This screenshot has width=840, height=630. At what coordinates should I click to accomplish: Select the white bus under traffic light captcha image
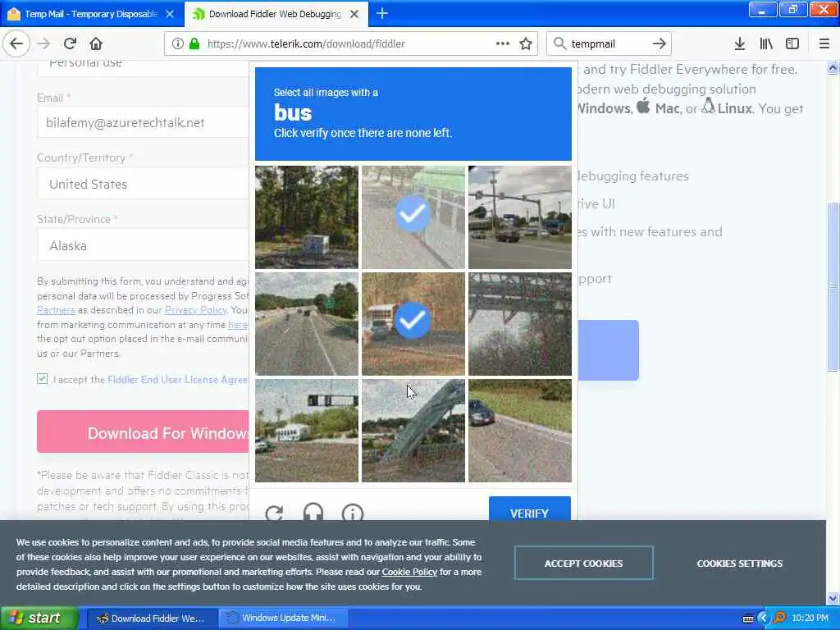pyautogui.click(x=307, y=431)
